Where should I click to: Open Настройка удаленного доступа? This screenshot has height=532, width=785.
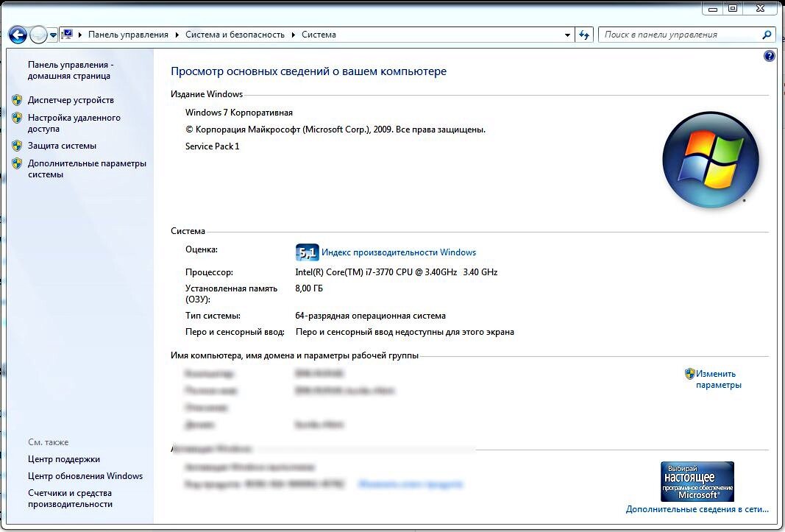click(x=74, y=123)
